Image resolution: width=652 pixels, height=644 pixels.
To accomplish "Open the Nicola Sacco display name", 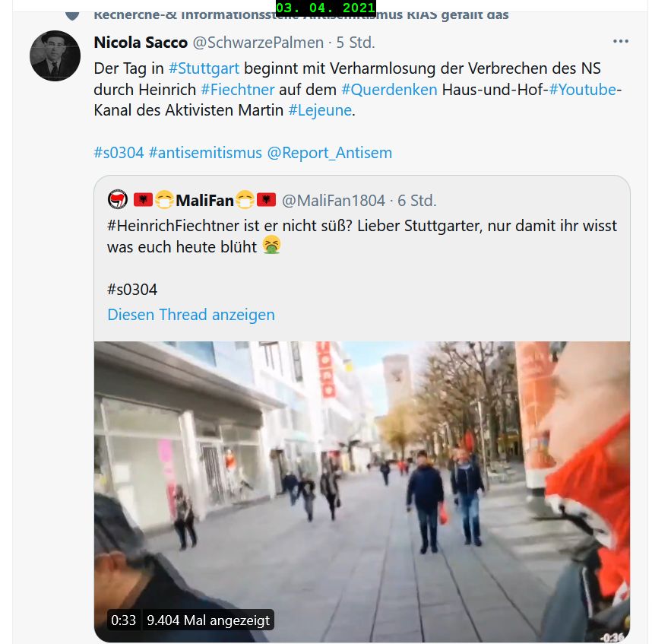I will [141, 43].
